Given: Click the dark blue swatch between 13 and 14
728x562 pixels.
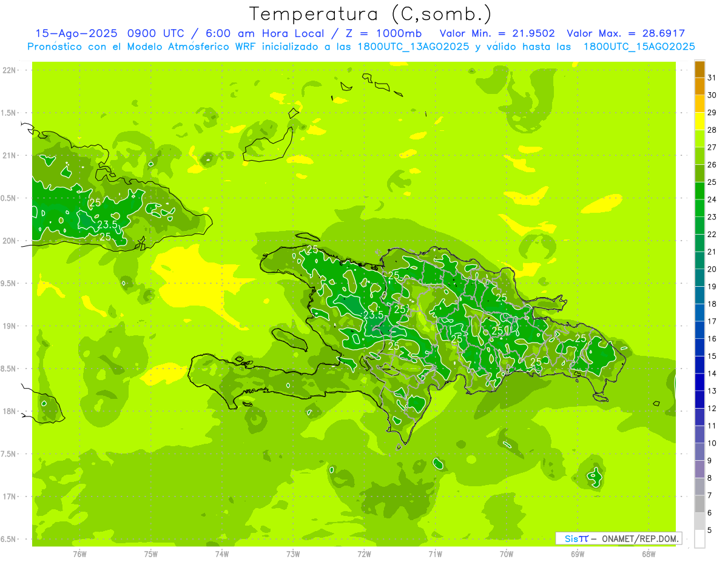Looking at the screenshot, I should pos(699,382).
